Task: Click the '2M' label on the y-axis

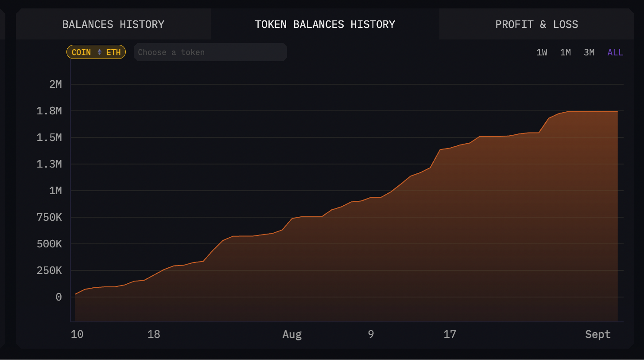Action: [56, 84]
